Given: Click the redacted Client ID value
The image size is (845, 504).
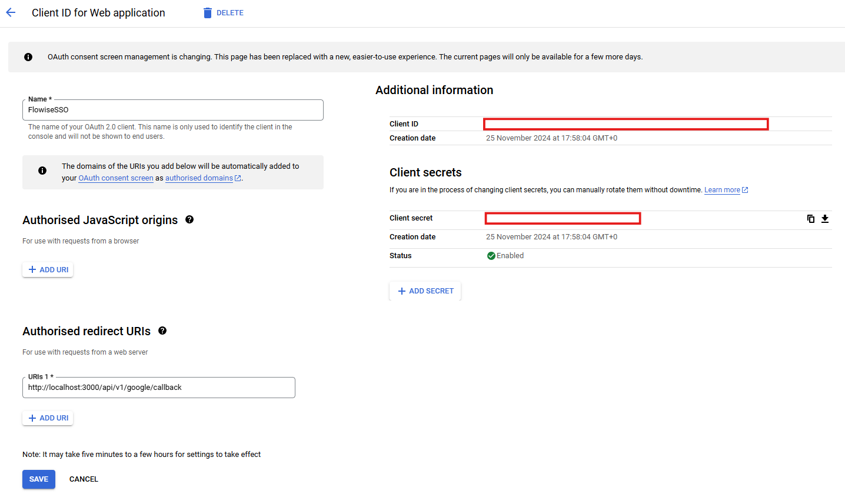Looking at the screenshot, I should tap(626, 124).
